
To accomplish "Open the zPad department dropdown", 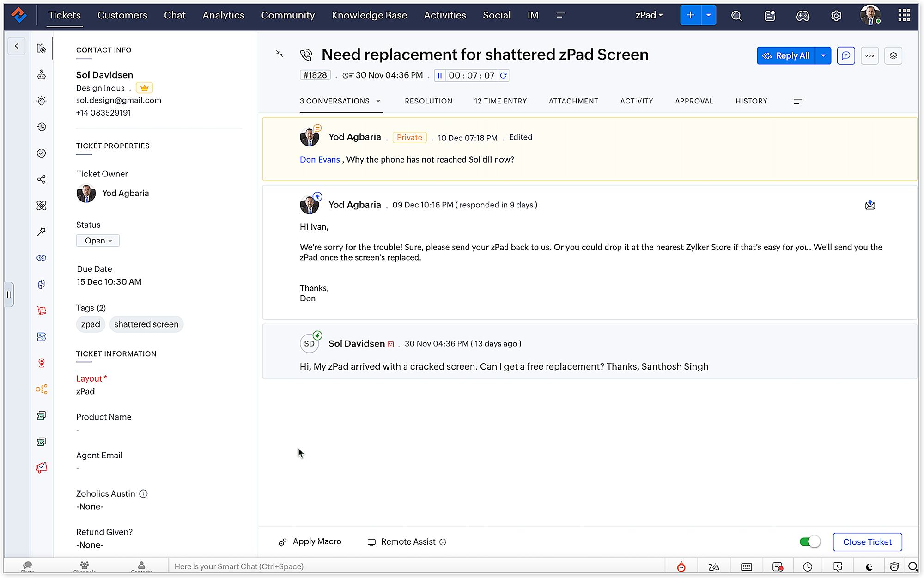I will tap(649, 15).
